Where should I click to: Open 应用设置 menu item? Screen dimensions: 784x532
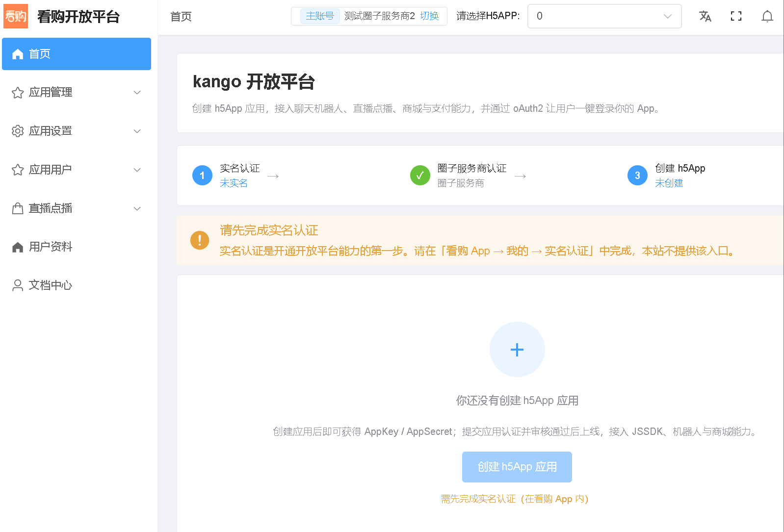click(77, 131)
